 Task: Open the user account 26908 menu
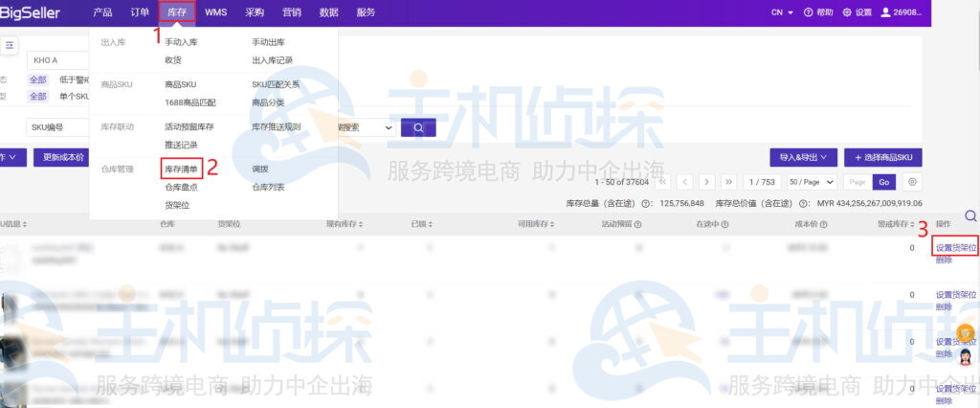point(901,12)
